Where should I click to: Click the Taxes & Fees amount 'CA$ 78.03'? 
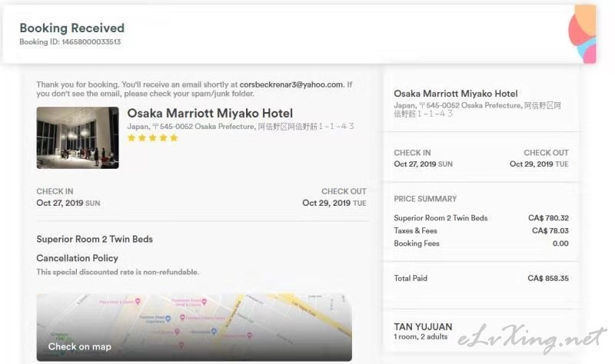tap(550, 231)
